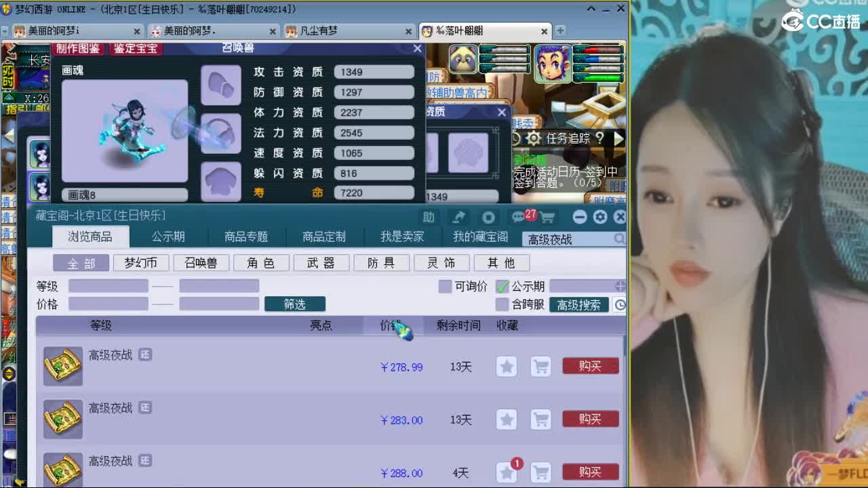The width and height of the screenshot is (868, 488).
Task: Filter by 梦幻币 category
Action: [140, 263]
